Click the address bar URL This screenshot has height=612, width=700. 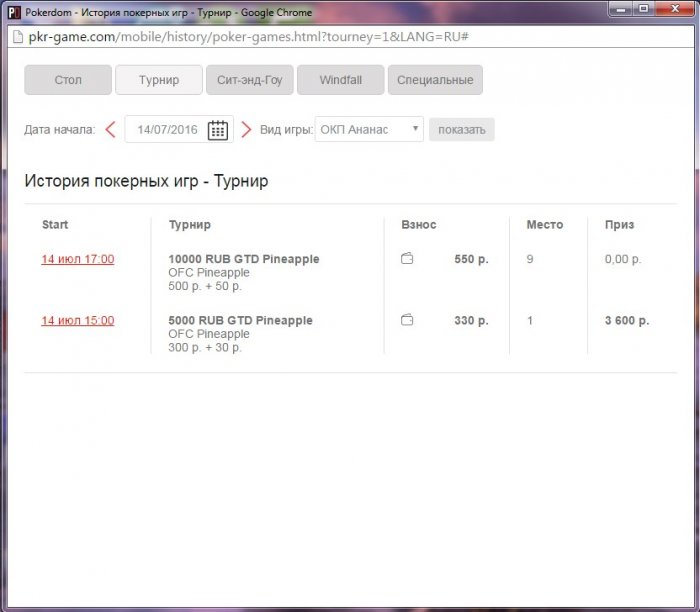point(248,37)
